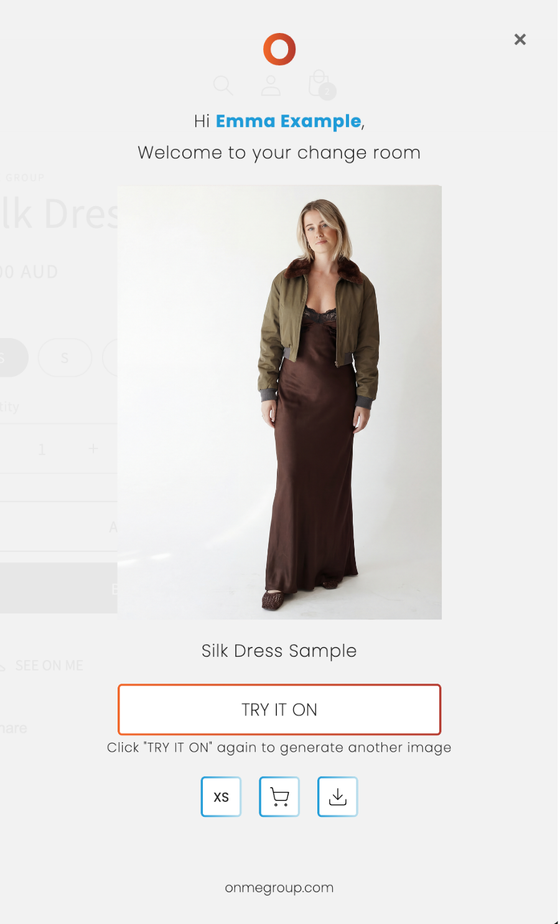560x924 pixels.
Task: Select the XS size button
Action: coord(221,796)
